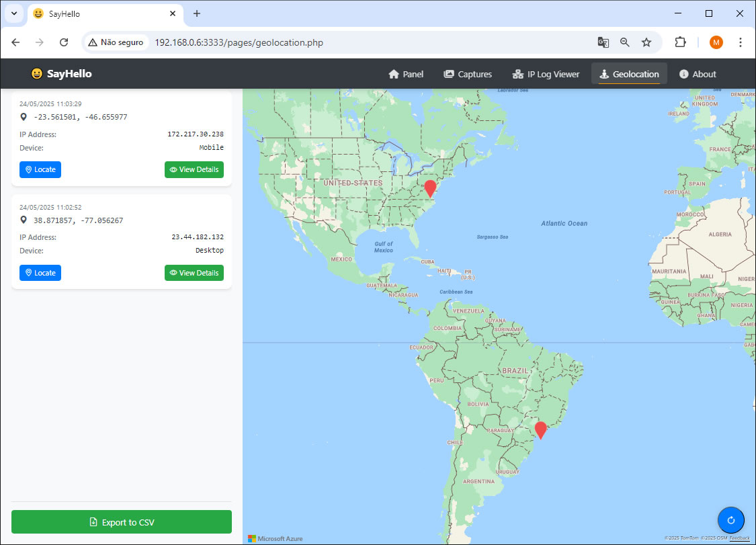Click the IP address 172.217.30.238
Viewport: 756px width, 545px height.
coord(196,134)
